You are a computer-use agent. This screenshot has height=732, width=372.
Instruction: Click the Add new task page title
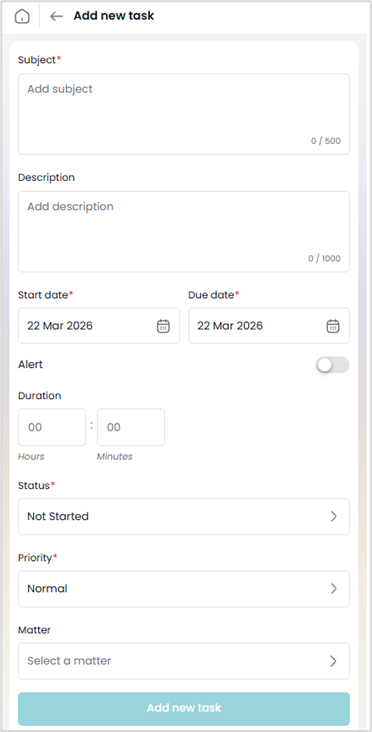(x=114, y=16)
